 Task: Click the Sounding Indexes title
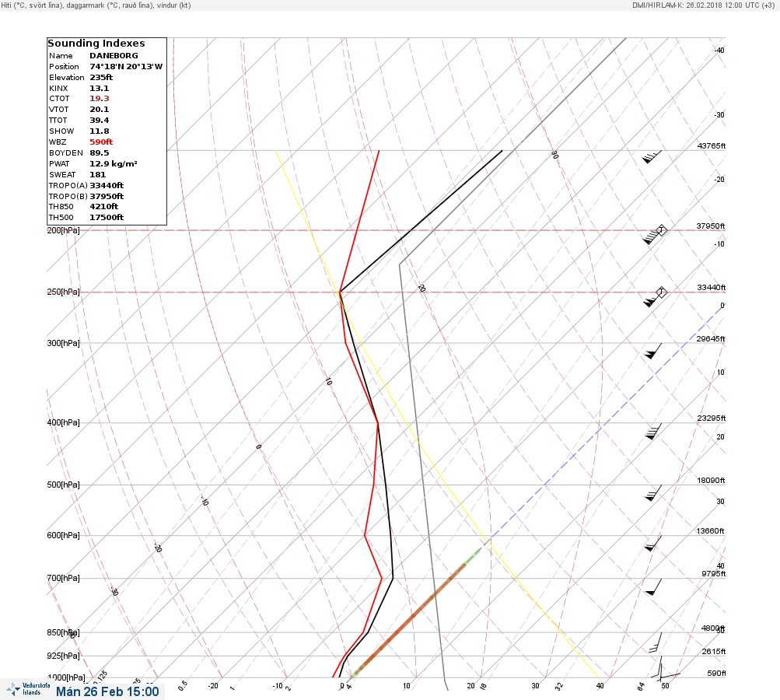click(x=96, y=44)
